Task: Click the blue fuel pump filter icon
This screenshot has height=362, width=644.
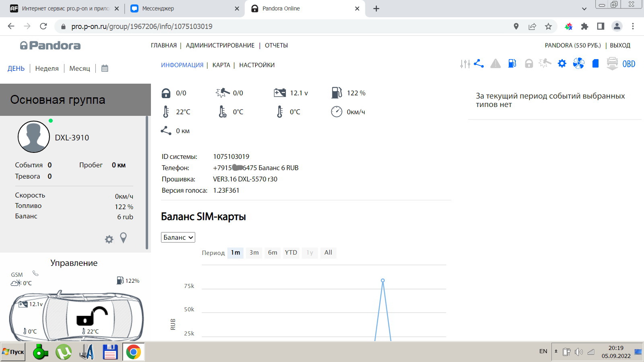Action: click(512, 64)
